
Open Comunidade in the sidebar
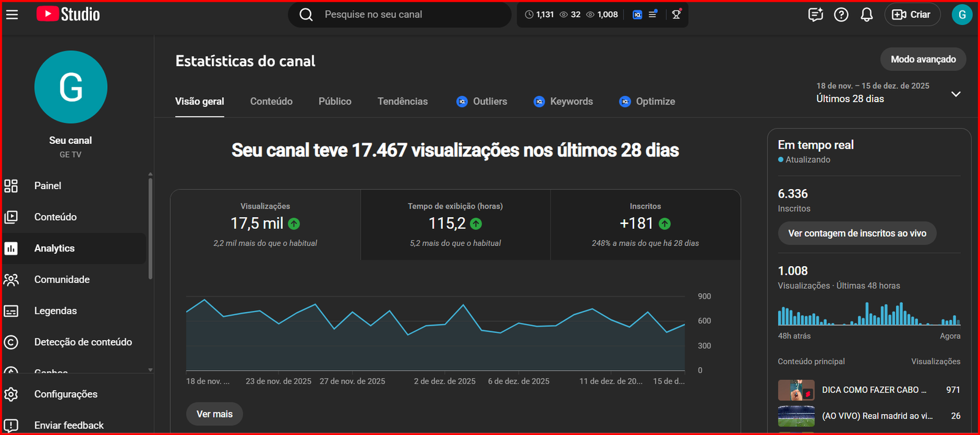(74, 280)
